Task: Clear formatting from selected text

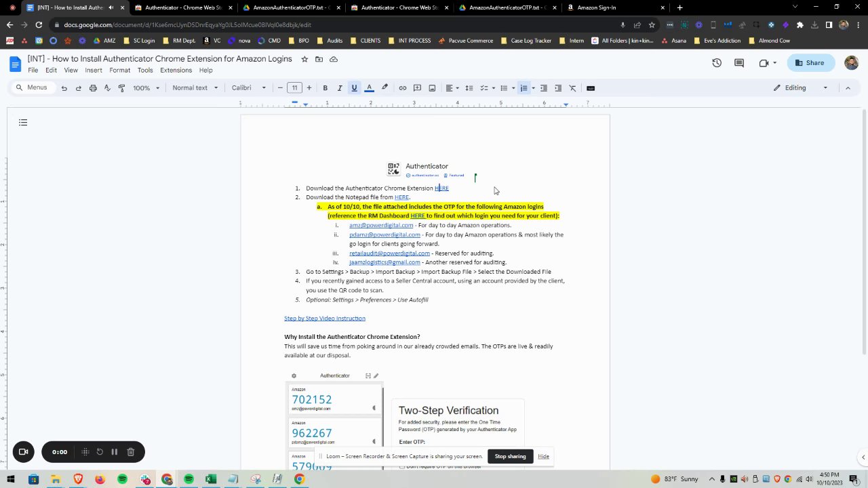Action: tap(572, 88)
